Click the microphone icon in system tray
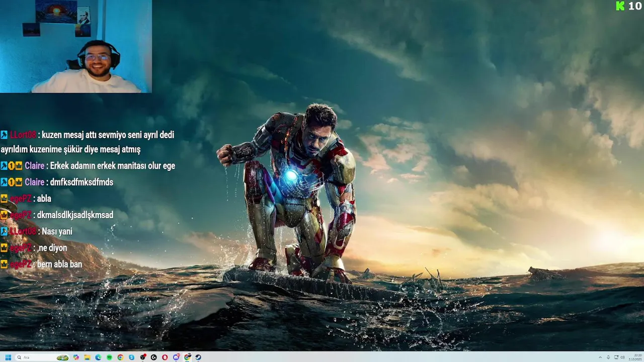 (x=608, y=357)
